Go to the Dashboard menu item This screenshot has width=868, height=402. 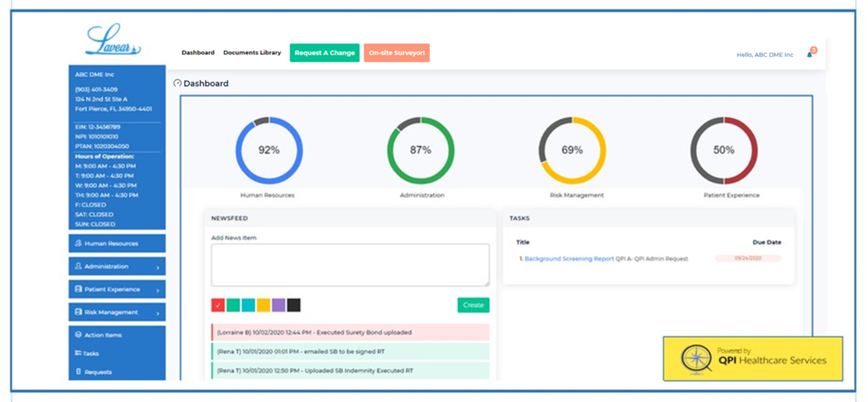tap(198, 53)
